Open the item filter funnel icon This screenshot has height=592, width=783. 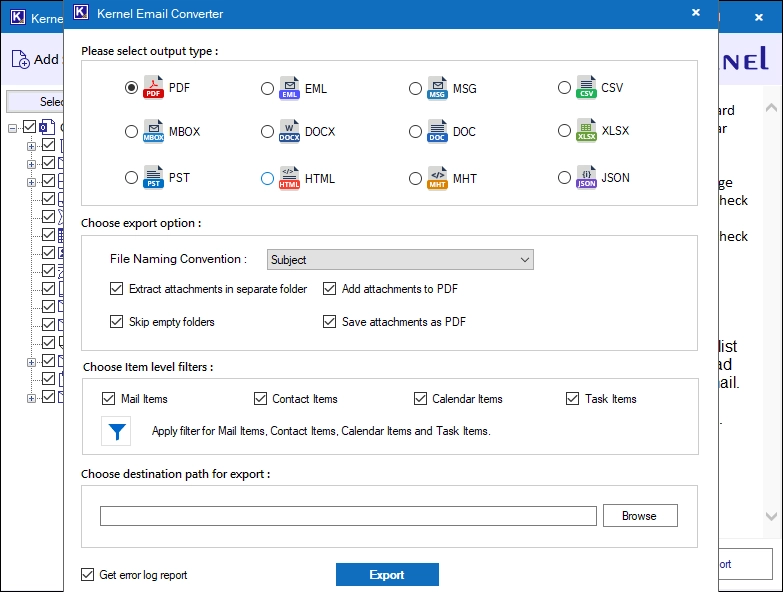[116, 431]
